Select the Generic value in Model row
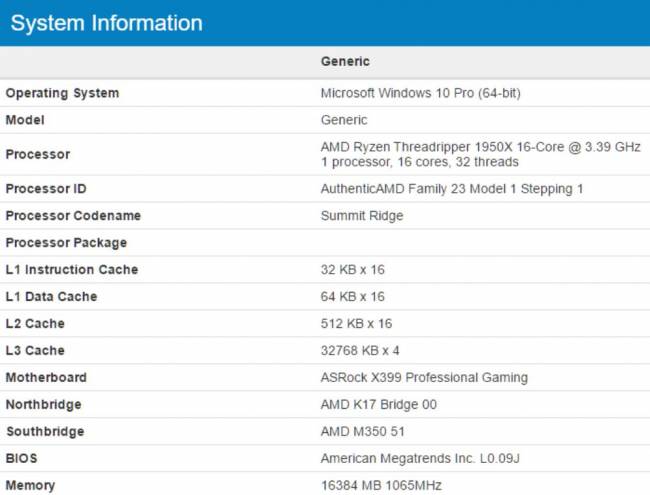 pos(344,120)
